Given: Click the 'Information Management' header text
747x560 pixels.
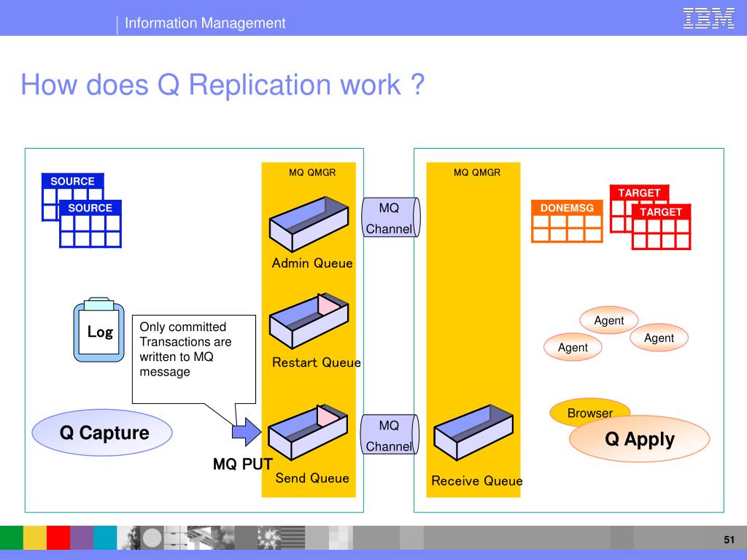Looking at the screenshot, I should tap(205, 23).
